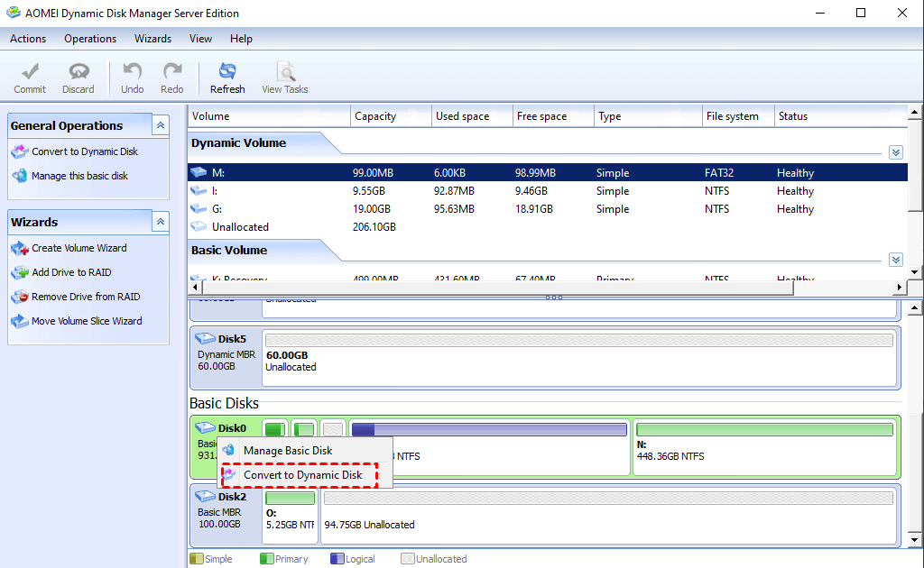Sort by the Status column header
This screenshot has width=924, height=568.
point(841,116)
